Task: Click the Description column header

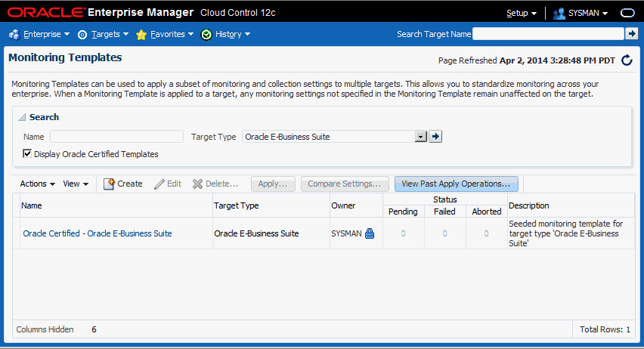Action: 571,205
